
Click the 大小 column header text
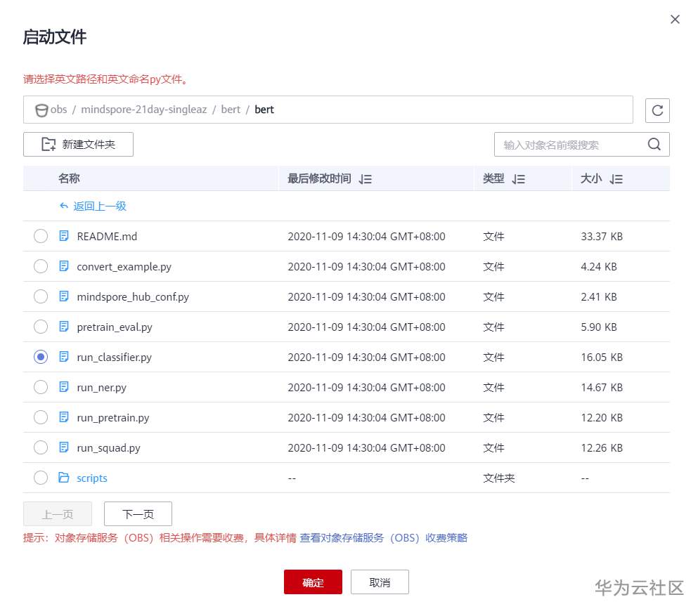coord(591,178)
